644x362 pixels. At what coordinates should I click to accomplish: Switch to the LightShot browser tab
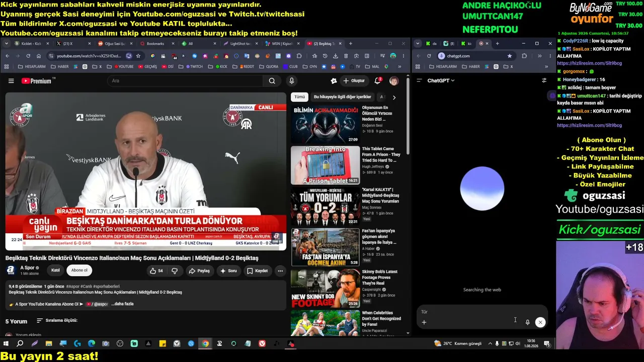(240, 44)
